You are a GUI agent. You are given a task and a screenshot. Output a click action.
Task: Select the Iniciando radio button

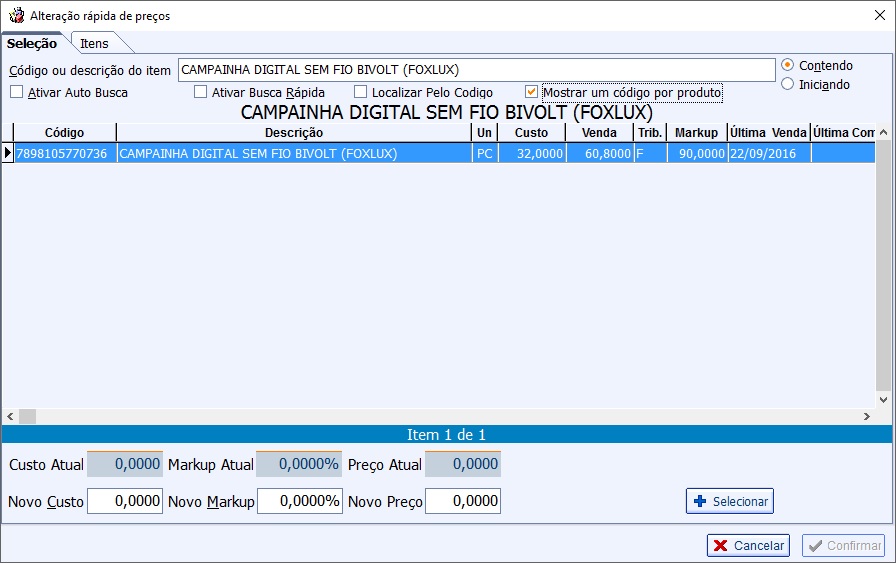tap(787, 84)
